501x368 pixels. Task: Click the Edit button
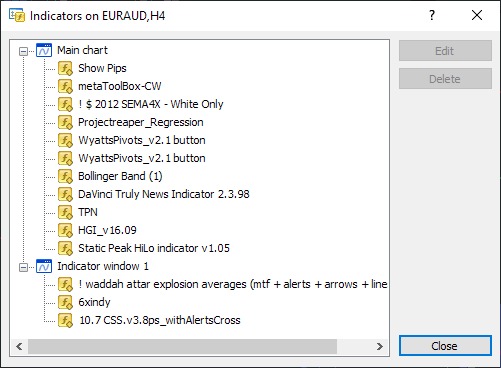click(x=445, y=51)
